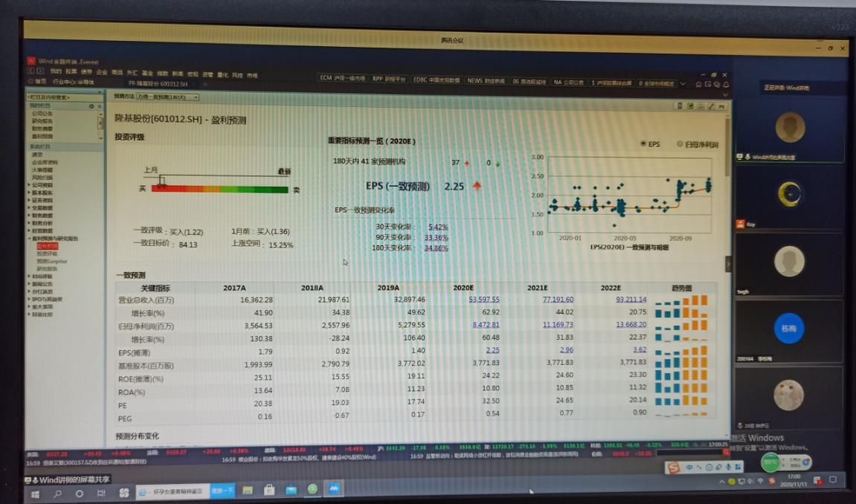The width and height of the screenshot is (856, 504).
Task: Select the EPS radio button
Action: [643, 143]
